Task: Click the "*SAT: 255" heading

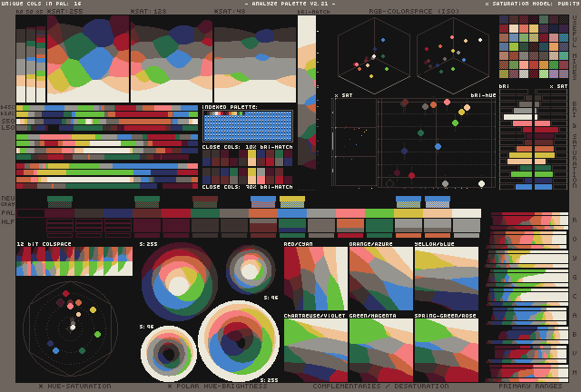Action: [x=64, y=12]
